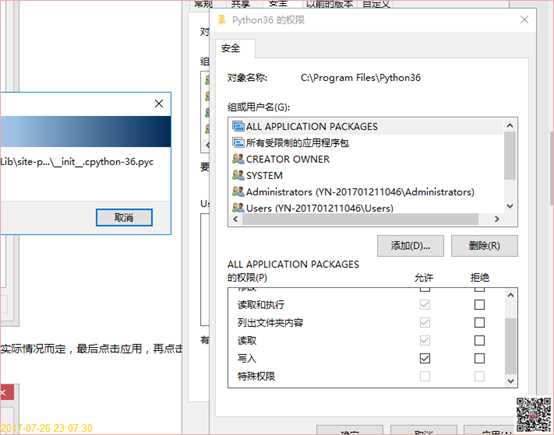Image resolution: width=554 pixels, height=435 pixels.
Task: Select the Administrators group icon
Action: 238,192
